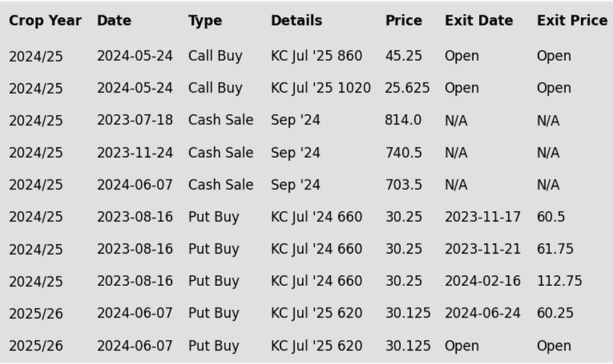Screen dimensions: 613x364
Task: Click the Date column header
Action: [114, 21]
